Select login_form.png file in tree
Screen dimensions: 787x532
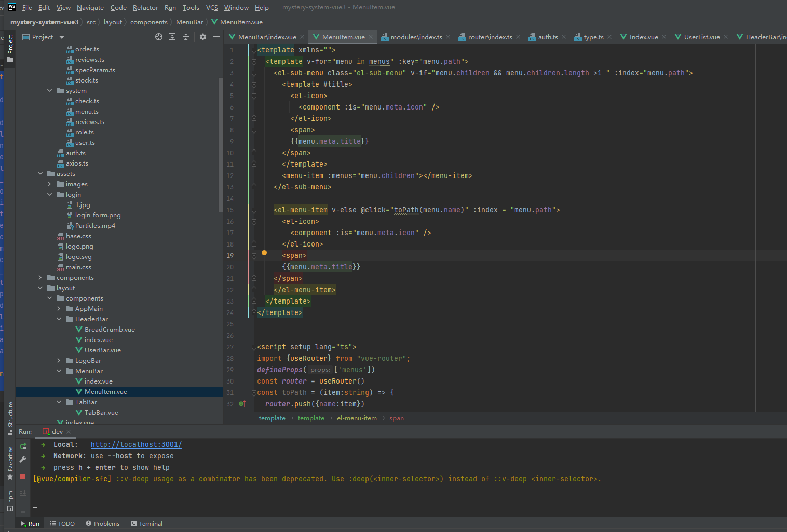pos(98,215)
